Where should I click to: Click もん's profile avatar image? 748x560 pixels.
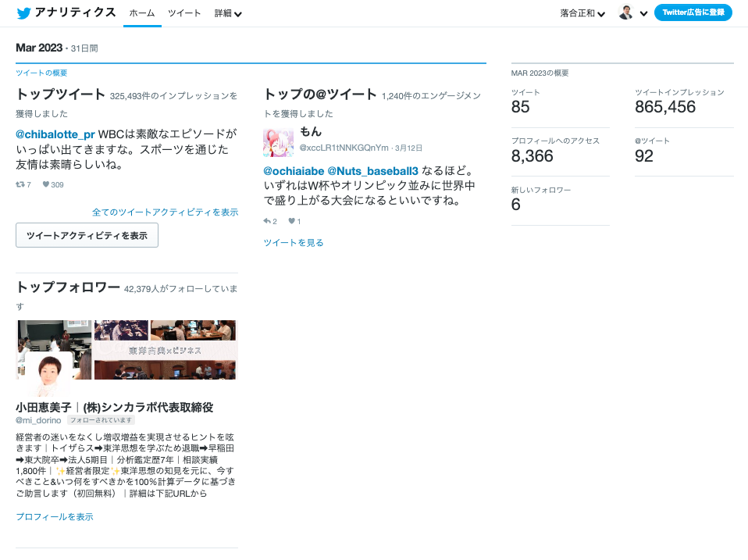(278, 142)
